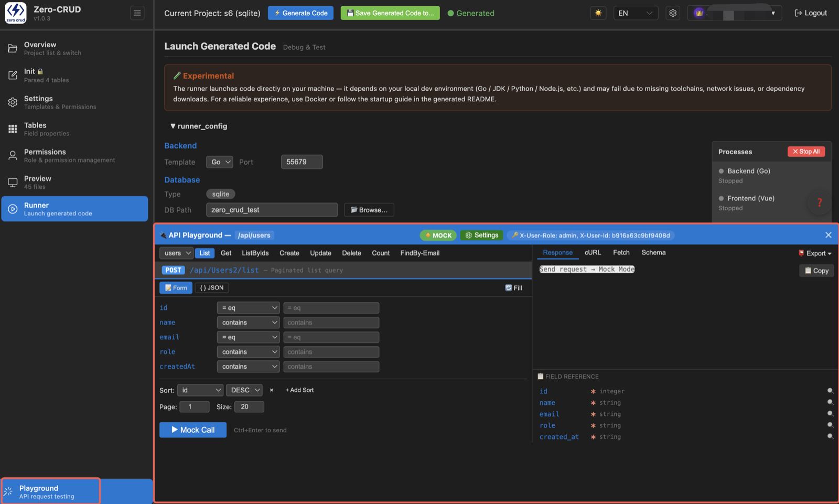Viewport: 839px width, 504px height.
Task: Switch to the Schema tab
Action: (x=653, y=252)
